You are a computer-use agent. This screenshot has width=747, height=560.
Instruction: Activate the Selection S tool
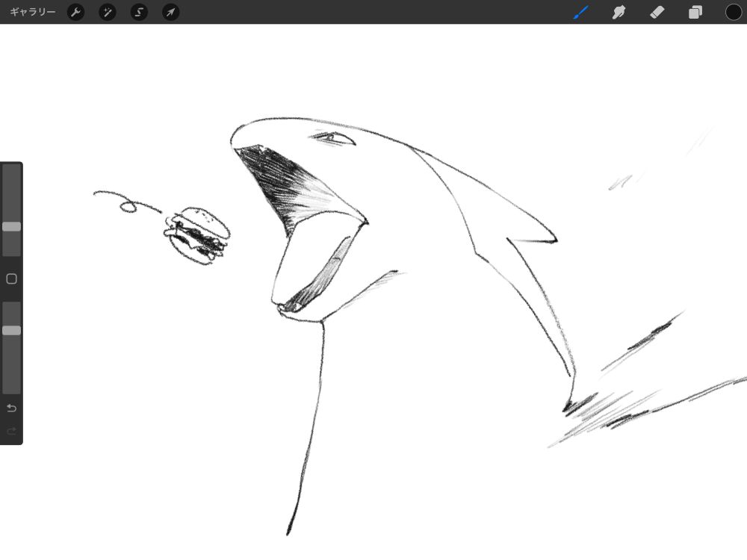point(139,12)
